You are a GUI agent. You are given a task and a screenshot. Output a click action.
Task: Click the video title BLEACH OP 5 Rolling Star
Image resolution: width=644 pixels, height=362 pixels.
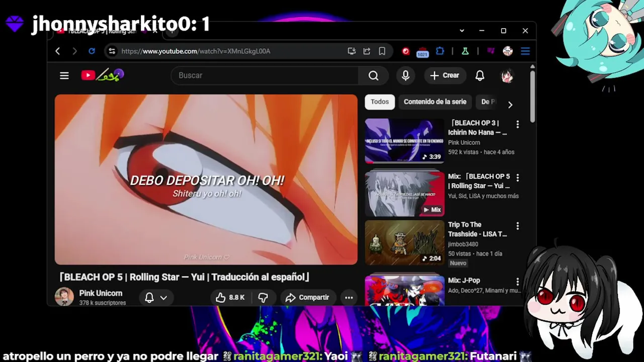184,277
